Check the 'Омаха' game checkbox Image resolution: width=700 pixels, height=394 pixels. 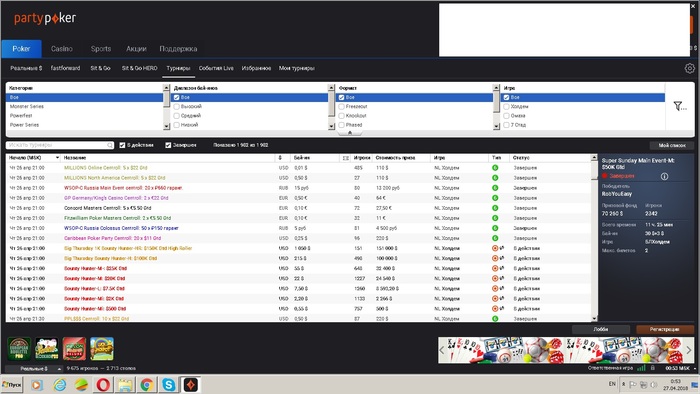point(506,116)
